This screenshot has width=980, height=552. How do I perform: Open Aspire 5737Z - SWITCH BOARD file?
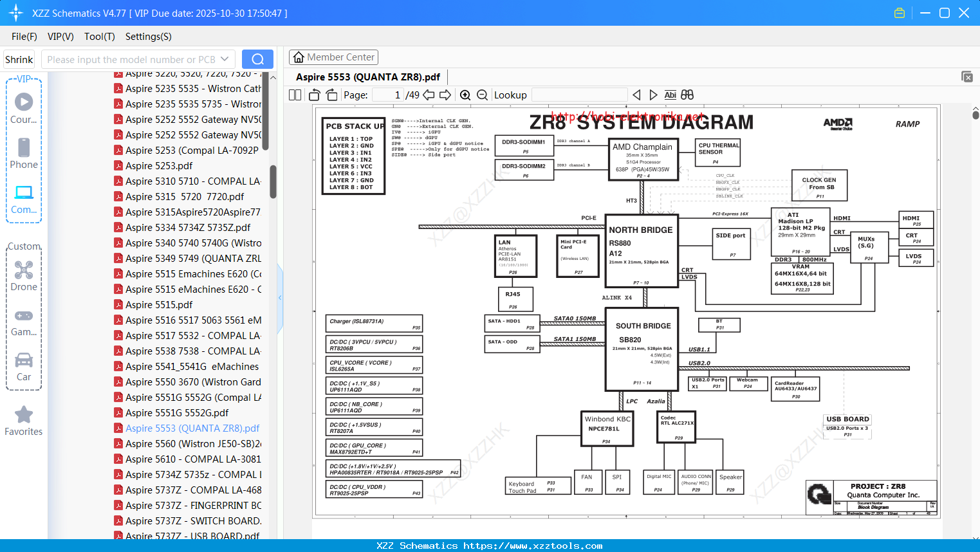tap(188, 521)
